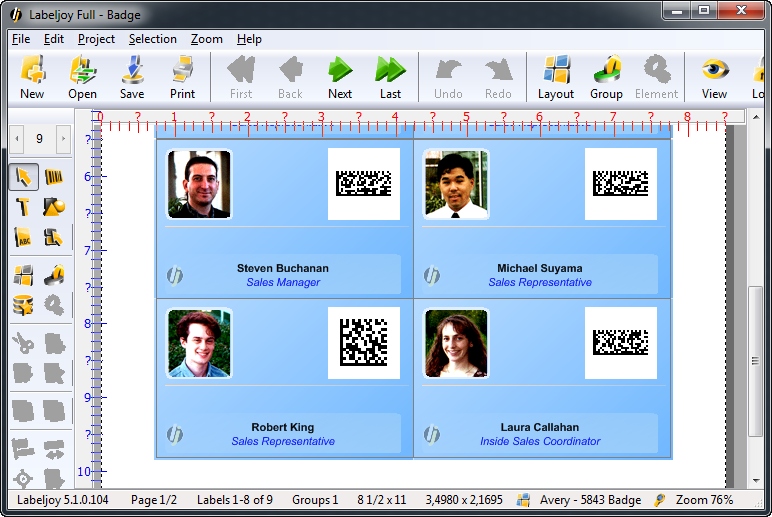The height and width of the screenshot is (517, 772).
Task: Jump to the Last page
Action: 390,77
